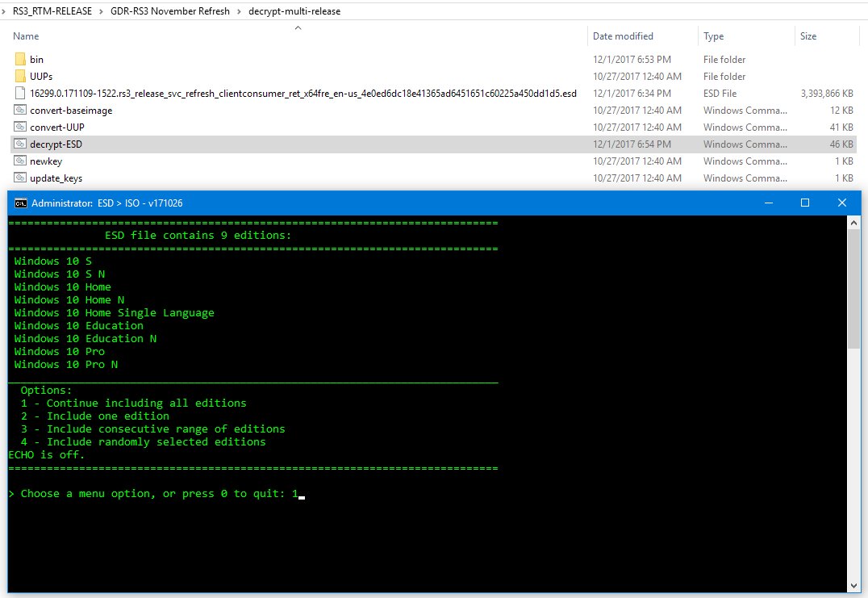The image size is (868, 598).
Task: Click the 'Windows 10 S N' console line
Action: click(59, 274)
